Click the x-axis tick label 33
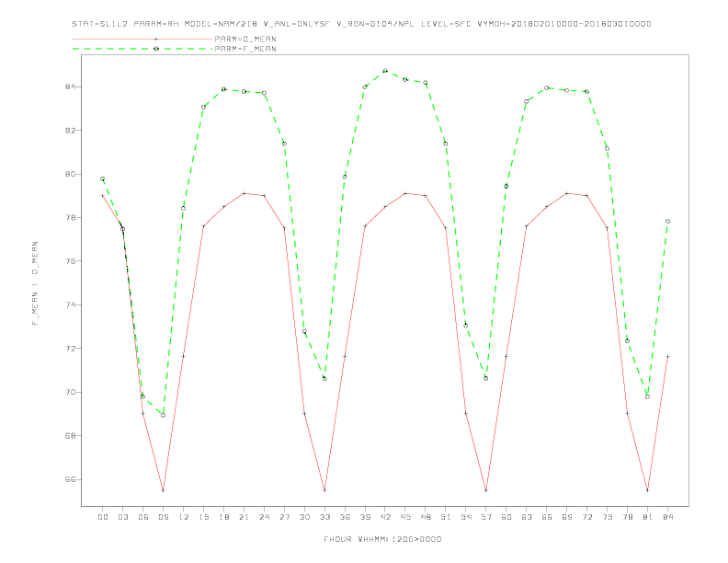This screenshot has width=728, height=563. 324,517
